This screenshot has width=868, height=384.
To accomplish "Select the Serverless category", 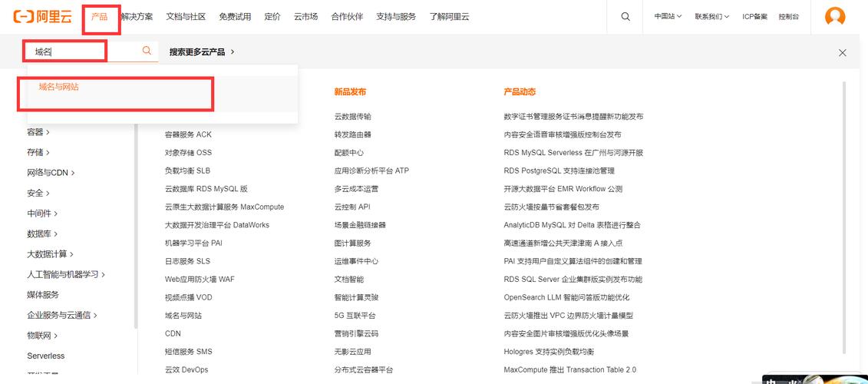I will [46, 356].
